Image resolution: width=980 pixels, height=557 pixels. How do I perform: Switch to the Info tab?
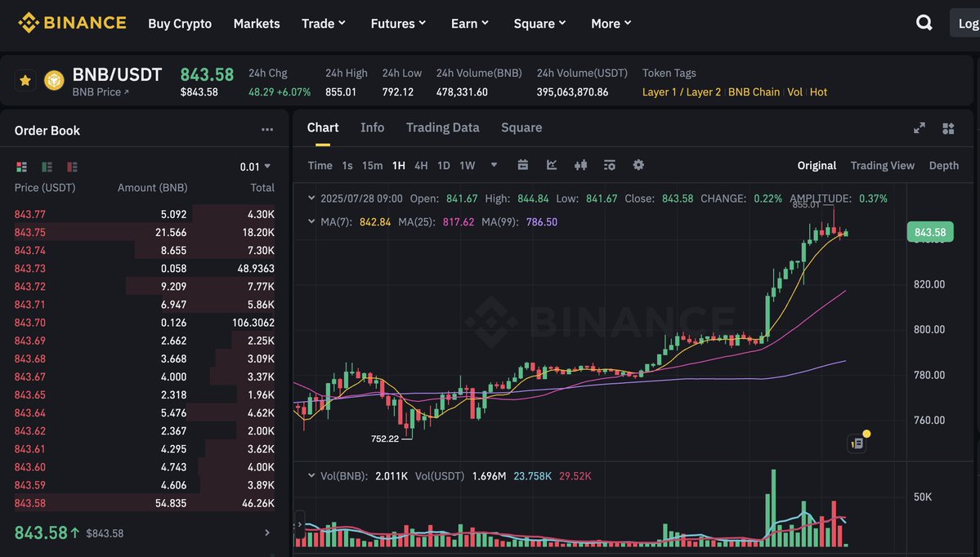click(x=372, y=127)
